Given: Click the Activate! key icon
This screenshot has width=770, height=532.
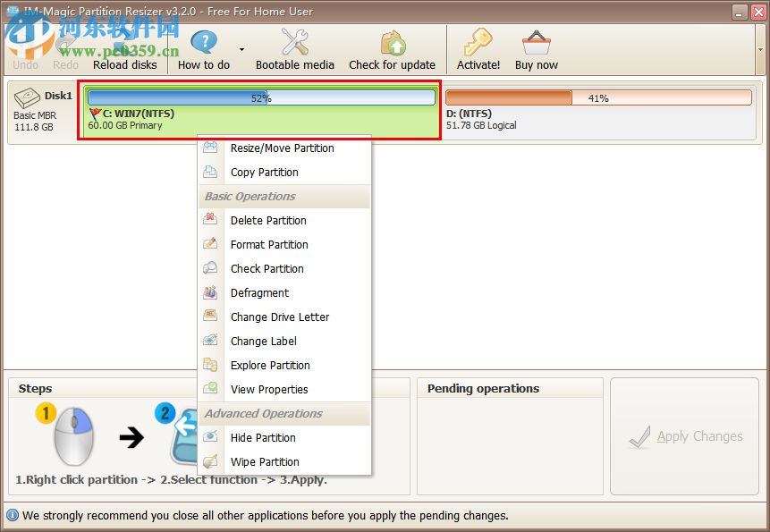Looking at the screenshot, I should pos(478,42).
